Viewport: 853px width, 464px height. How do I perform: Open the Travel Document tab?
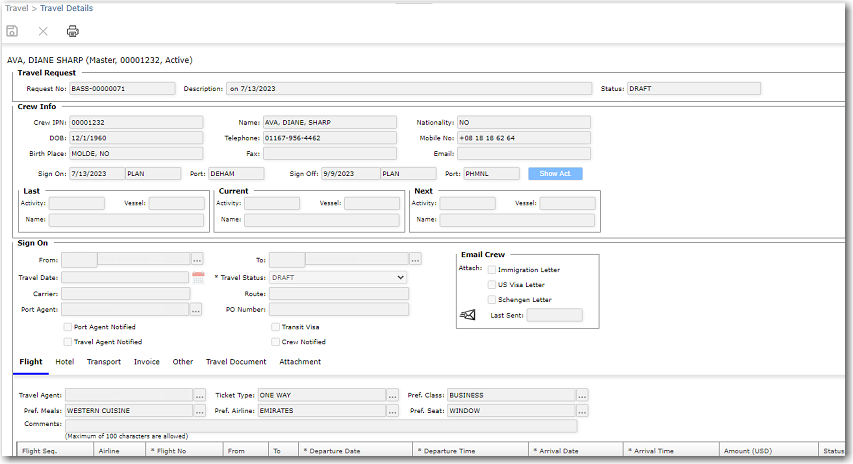(236, 362)
